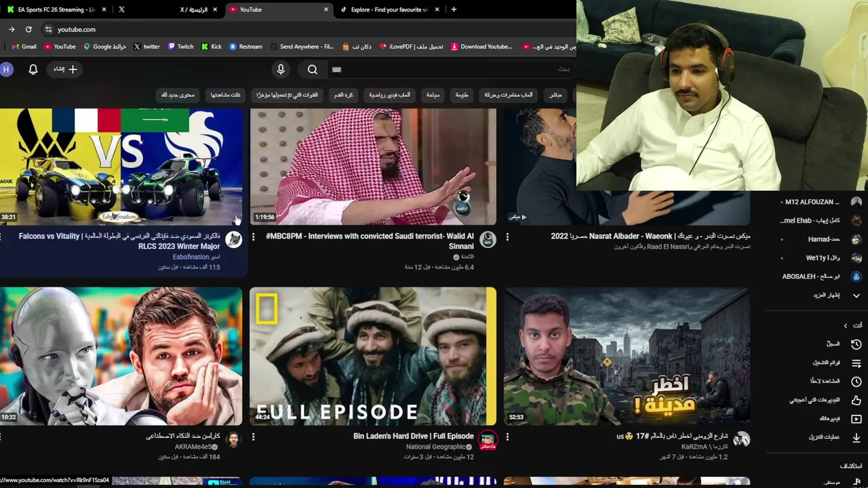This screenshot has width=868, height=488.
Task: Expand subscriptions with إظهار المزيد chevron
Action: [856, 296]
